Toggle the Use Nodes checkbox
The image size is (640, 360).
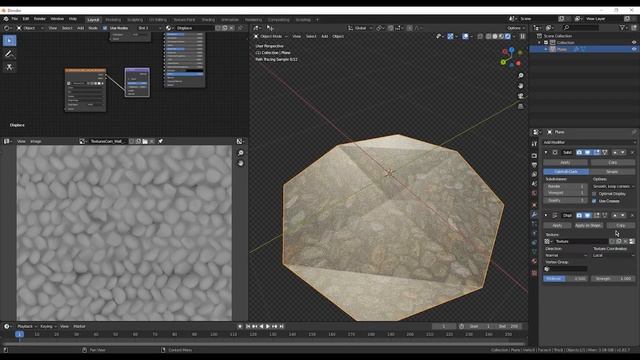tap(105, 28)
